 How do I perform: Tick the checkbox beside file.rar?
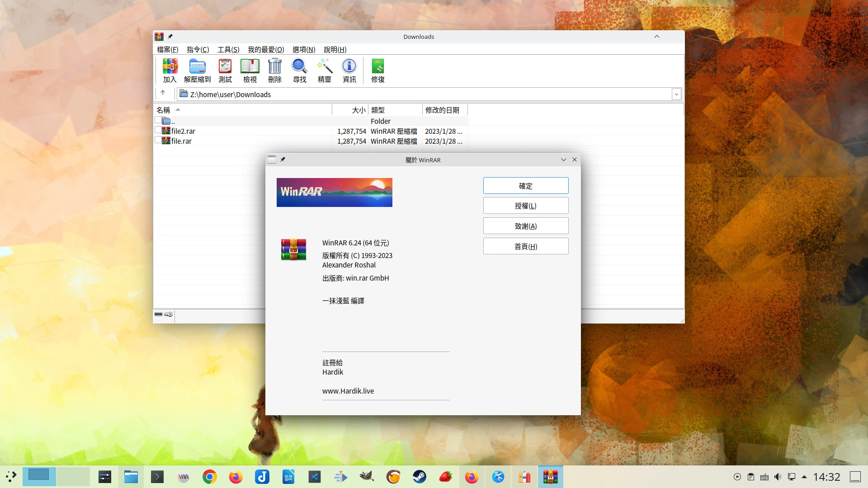(158, 140)
